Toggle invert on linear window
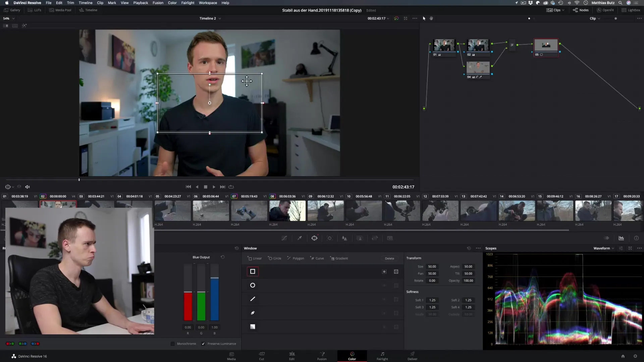 pyautogui.click(x=384, y=272)
